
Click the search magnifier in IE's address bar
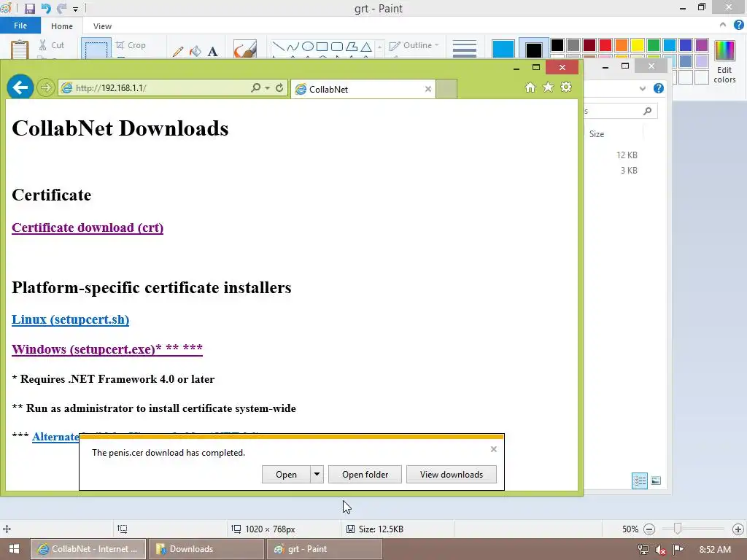(256, 87)
